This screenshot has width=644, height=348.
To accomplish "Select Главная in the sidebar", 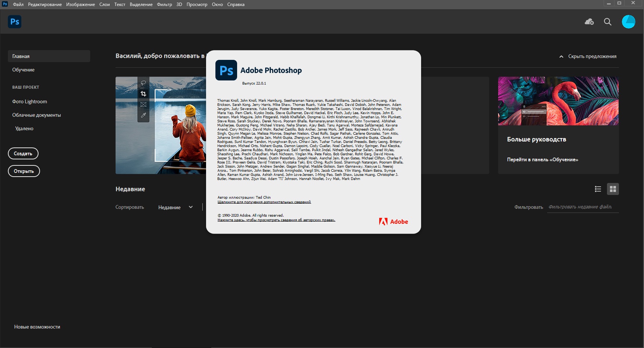I will pyautogui.click(x=49, y=56).
